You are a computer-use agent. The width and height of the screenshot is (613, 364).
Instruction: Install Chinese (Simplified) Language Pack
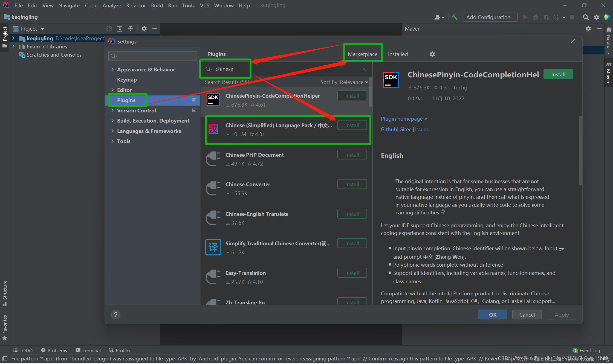pyautogui.click(x=352, y=125)
